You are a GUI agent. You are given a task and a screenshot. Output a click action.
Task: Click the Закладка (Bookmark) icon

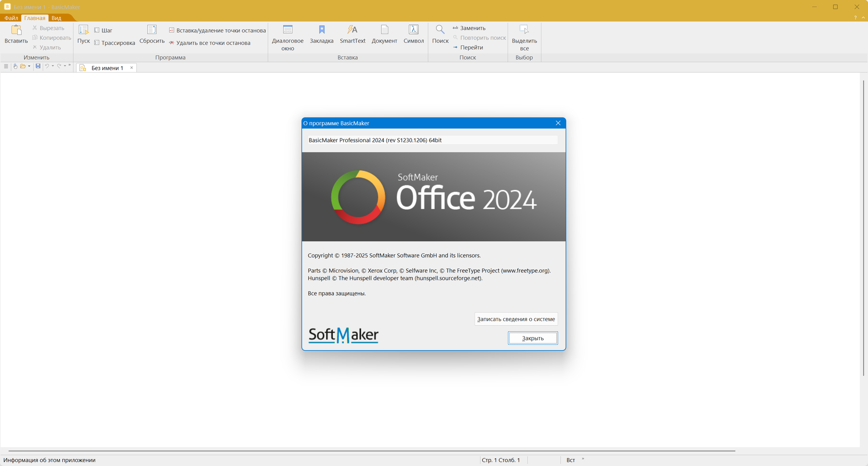[322, 30]
